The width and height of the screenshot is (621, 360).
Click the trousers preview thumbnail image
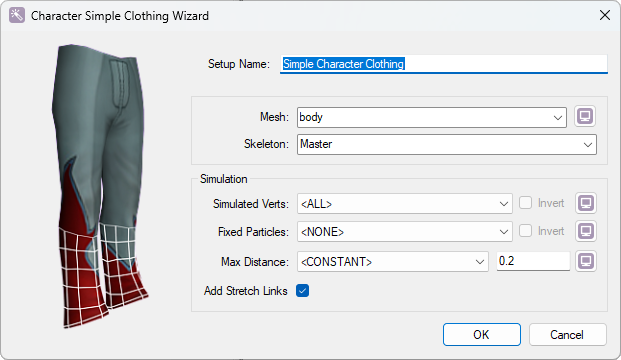100,186
